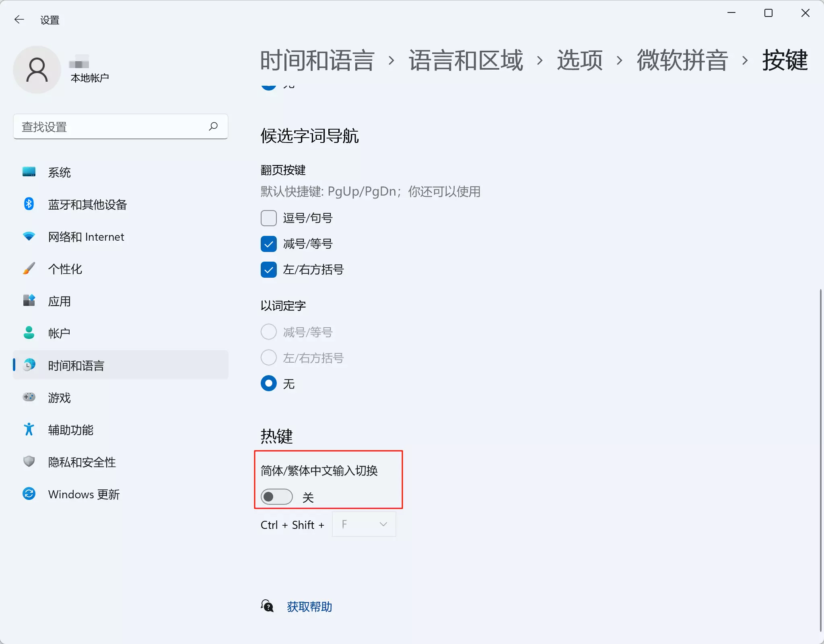
Task: Open the 获取帮助 link
Action: [309, 607]
